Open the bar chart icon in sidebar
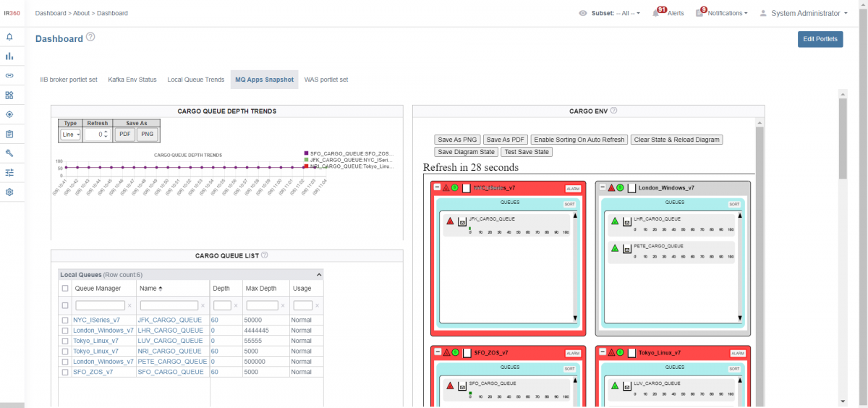The image size is (868, 408). coord(9,56)
